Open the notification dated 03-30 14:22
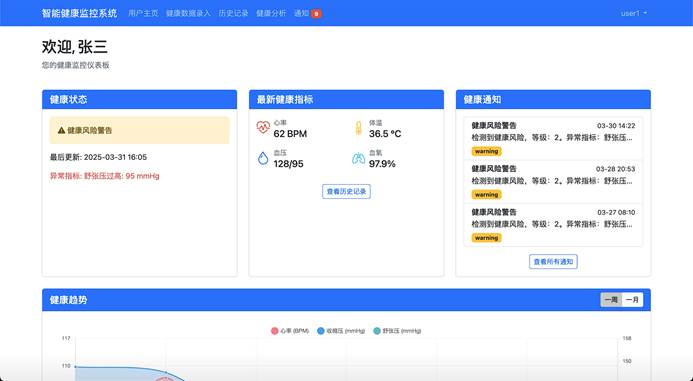 [x=553, y=138]
